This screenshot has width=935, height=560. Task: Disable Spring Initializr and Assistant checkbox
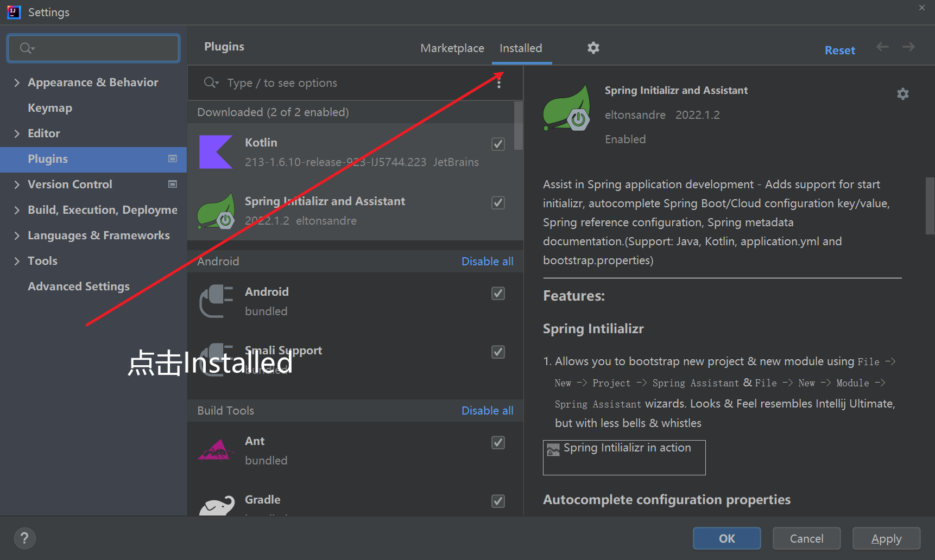pos(498,202)
